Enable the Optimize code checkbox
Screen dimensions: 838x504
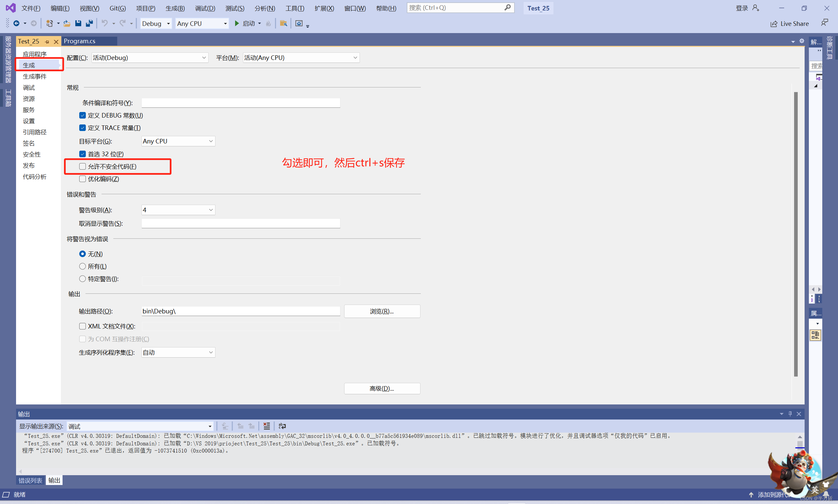[x=82, y=179]
